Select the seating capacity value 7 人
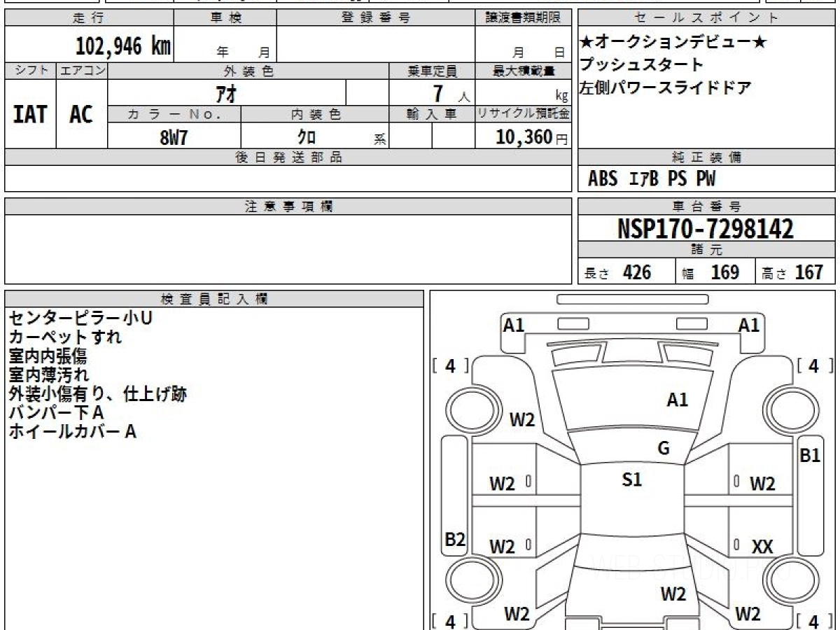 pyautogui.click(x=451, y=93)
